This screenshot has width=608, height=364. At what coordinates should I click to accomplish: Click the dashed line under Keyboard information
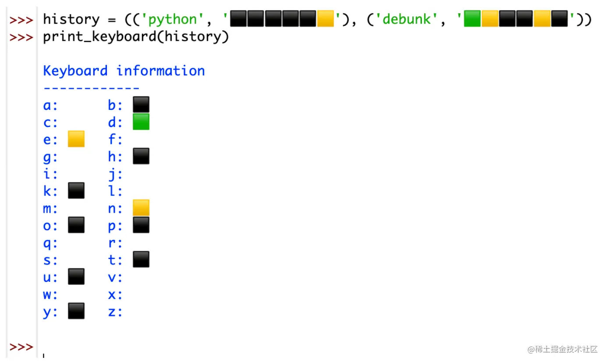tap(91, 88)
